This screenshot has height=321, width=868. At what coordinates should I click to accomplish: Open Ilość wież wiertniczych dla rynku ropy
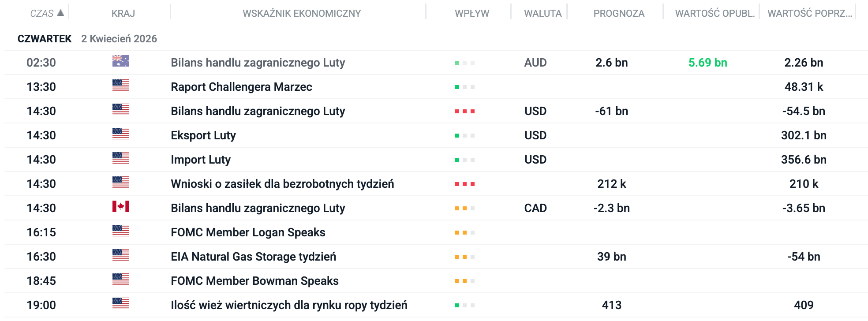click(x=289, y=305)
